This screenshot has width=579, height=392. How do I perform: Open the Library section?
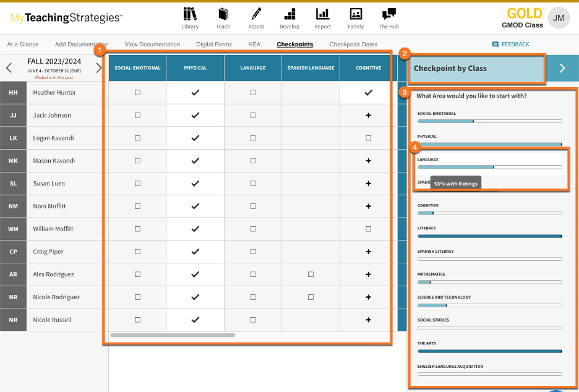coord(190,17)
